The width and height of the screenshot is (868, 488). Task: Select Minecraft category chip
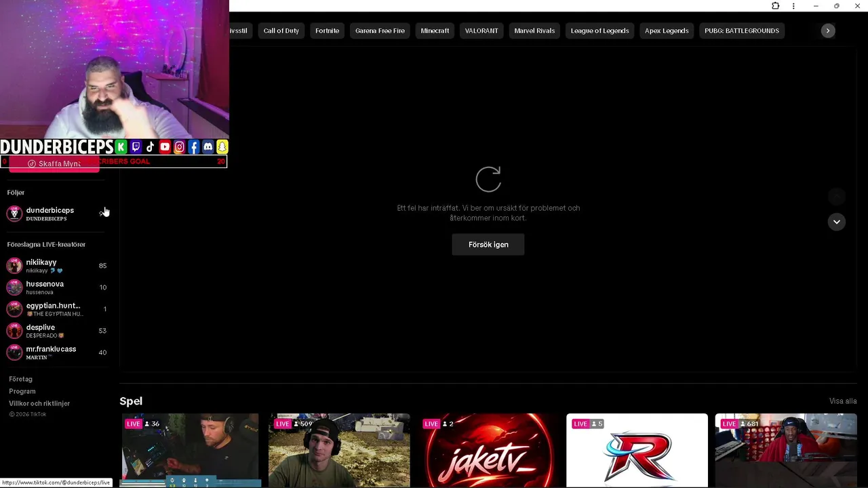pos(435,30)
